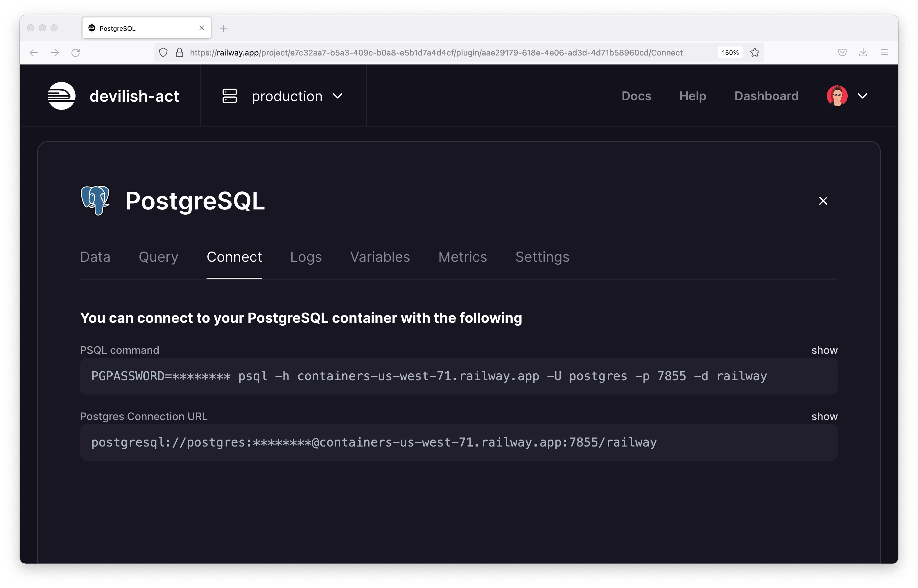Open the Variables tab
Image resolution: width=918 pixels, height=588 pixels.
click(380, 257)
